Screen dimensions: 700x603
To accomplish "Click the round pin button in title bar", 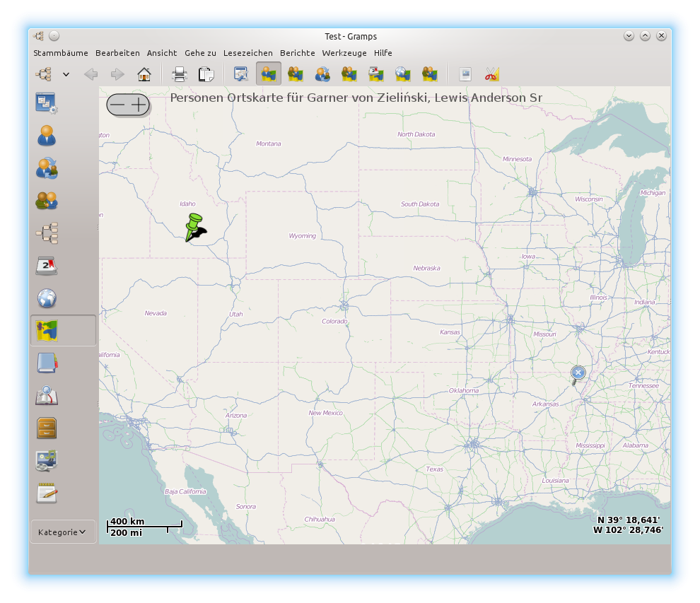I will click(x=54, y=36).
